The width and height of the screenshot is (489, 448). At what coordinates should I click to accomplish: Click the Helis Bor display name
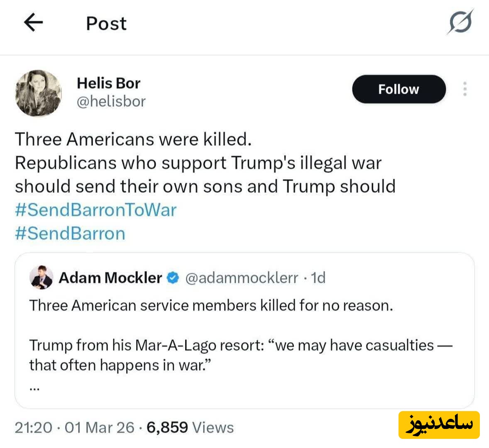point(108,83)
